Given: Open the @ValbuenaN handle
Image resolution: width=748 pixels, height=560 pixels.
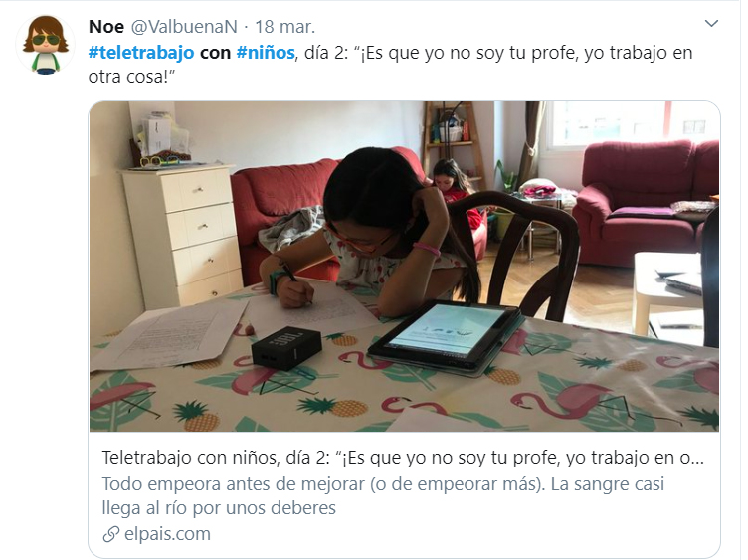Looking at the screenshot, I should [x=184, y=27].
